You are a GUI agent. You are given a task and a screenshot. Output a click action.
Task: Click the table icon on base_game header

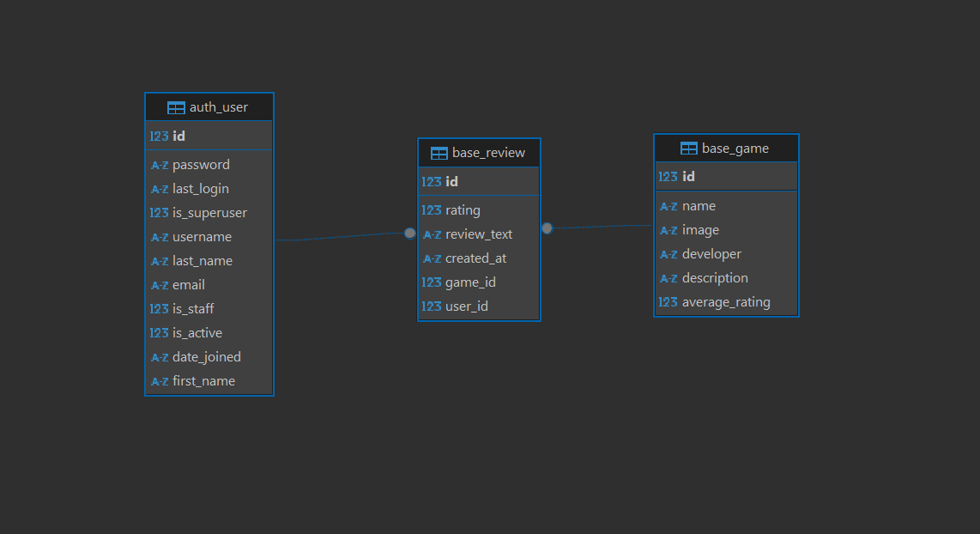point(689,148)
